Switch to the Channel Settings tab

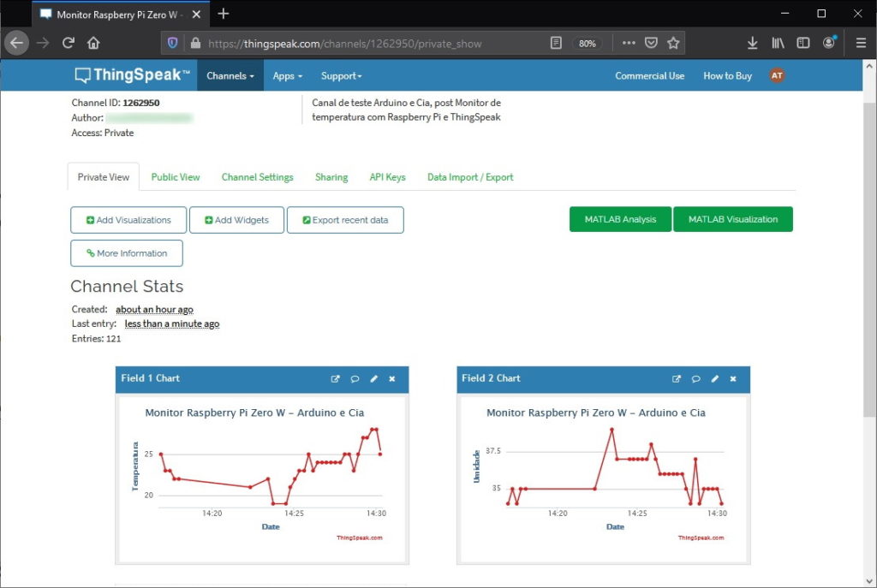(257, 177)
